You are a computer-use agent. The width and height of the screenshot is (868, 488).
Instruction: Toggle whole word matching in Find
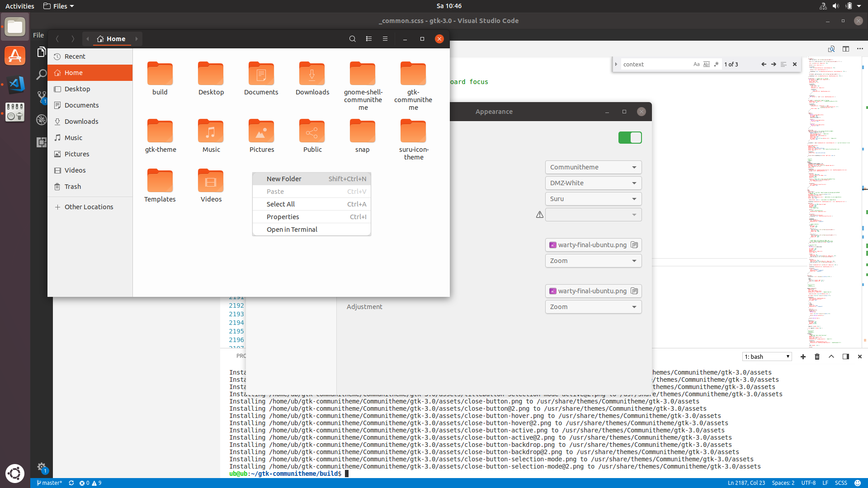(706, 64)
